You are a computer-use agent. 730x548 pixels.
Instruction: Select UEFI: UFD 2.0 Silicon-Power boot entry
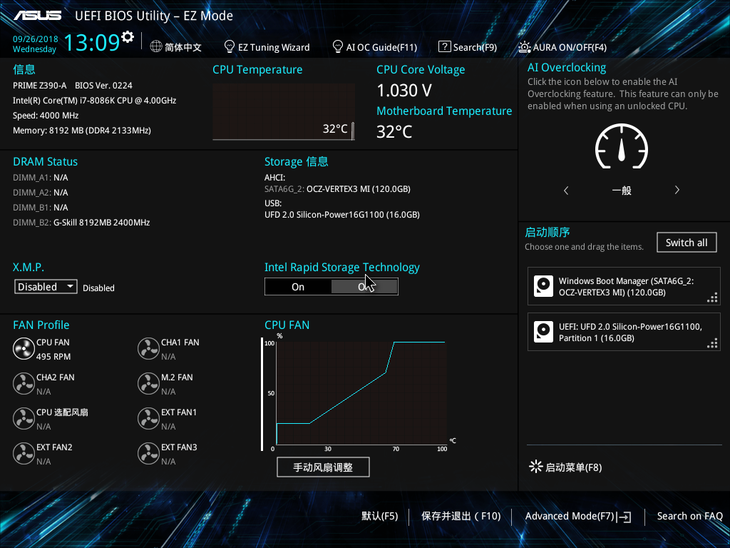[x=624, y=332]
